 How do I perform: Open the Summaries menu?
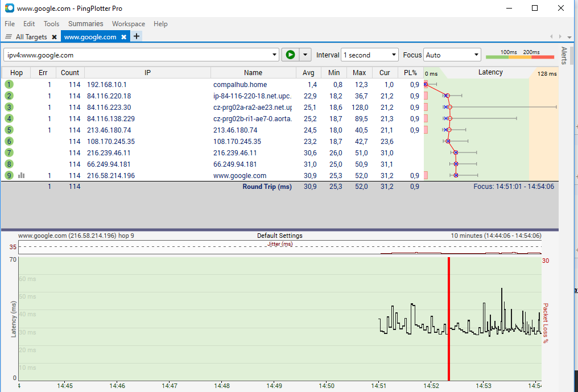[x=85, y=24]
